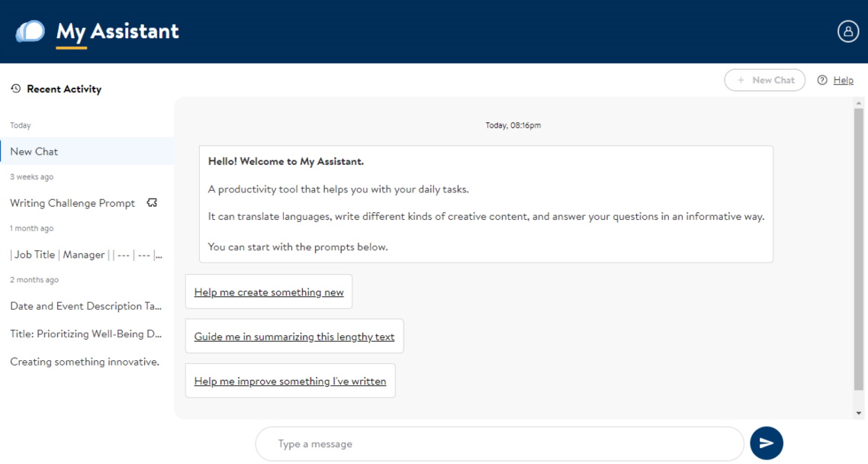868x464 pixels.
Task: Click scrollbar down arrow in chat
Action: tap(858, 413)
